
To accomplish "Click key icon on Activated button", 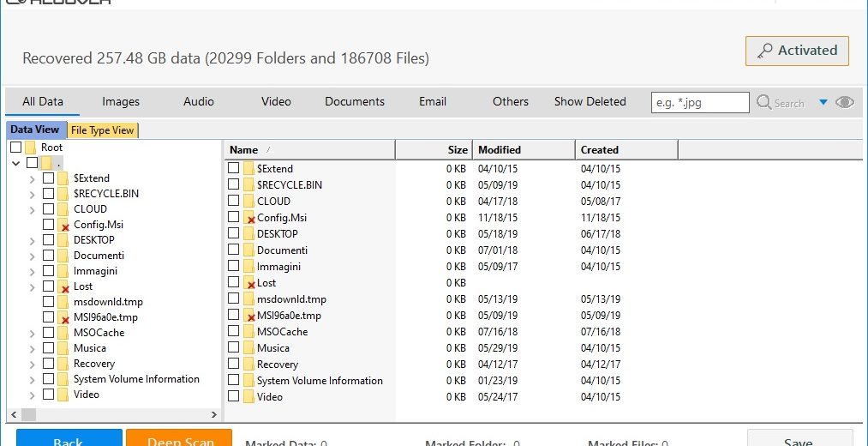I will coord(764,51).
